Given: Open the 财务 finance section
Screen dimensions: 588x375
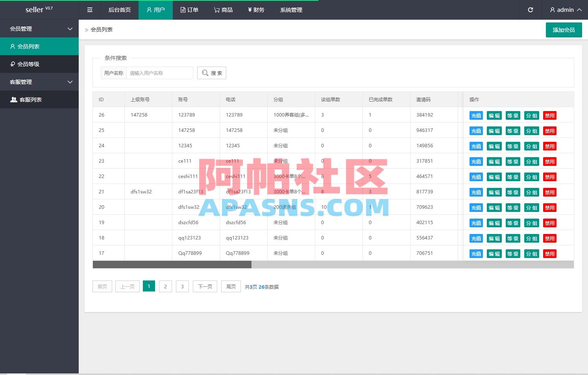Looking at the screenshot, I should point(256,10).
